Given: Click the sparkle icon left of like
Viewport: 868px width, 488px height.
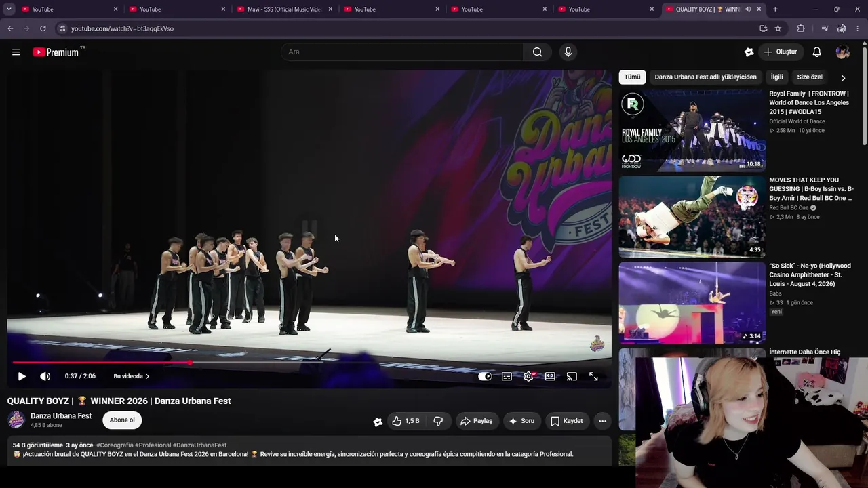Looking at the screenshot, I should click(x=378, y=422).
